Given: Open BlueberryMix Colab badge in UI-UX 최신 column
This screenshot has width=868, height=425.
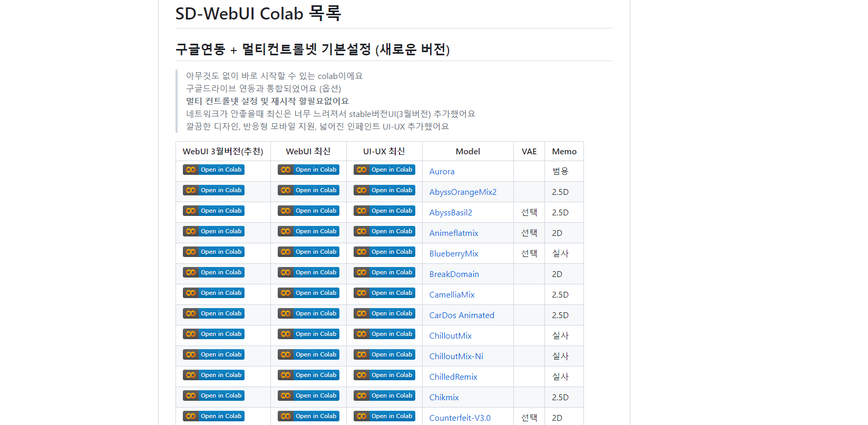Looking at the screenshot, I should click(x=384, y=252).
